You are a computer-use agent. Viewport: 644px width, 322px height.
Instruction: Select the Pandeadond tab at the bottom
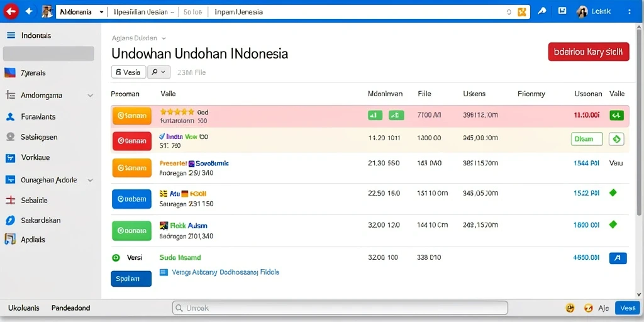click(x=70, y=308)
